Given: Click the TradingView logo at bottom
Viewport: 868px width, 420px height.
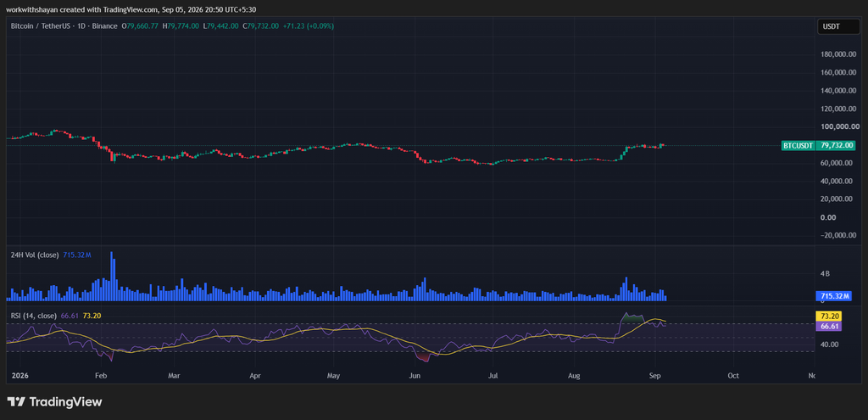Looking at the screenshot, I should coord(54,401).
